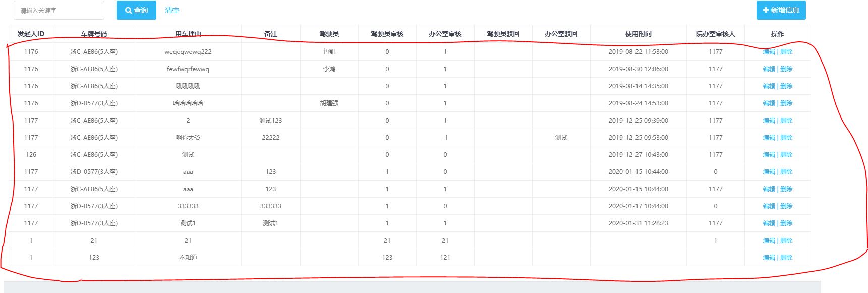Delete the row dated 2019-08-14 14:35:00
This screenshot has width=868, height=293.
click(x=786, y=86)
